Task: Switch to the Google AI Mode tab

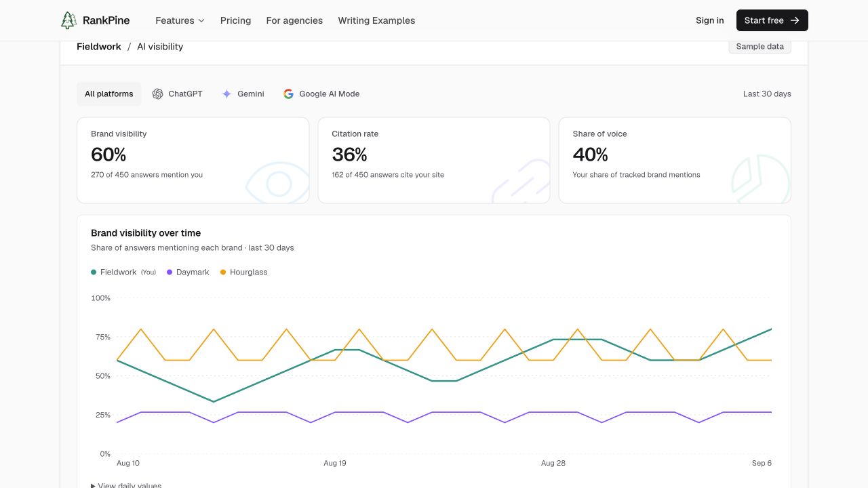Action: [x=321, y=94]
